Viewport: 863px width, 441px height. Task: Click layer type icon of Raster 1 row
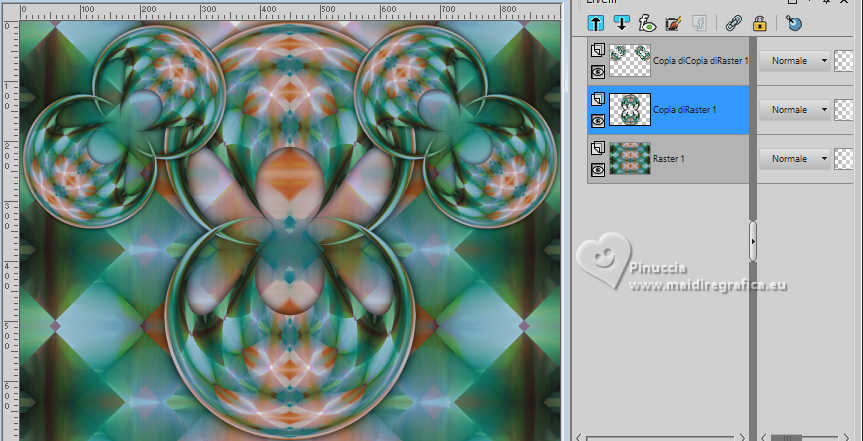tap(598, 148)
